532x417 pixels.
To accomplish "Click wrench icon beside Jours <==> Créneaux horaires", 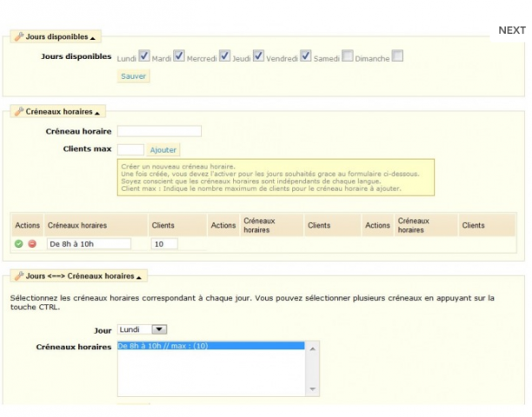I will pos(18,276).
